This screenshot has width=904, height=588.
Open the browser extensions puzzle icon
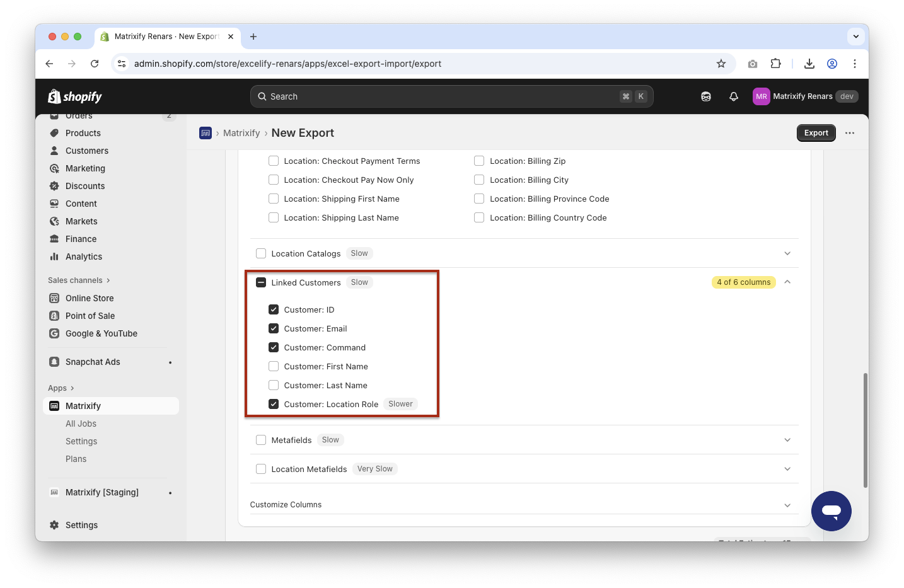775,64
